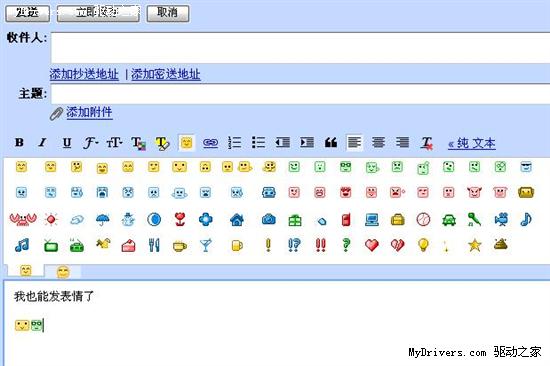The height and width of the screenshot is (366, 550).
Task: Open the text color picker
Action: (x=138, y=143)
